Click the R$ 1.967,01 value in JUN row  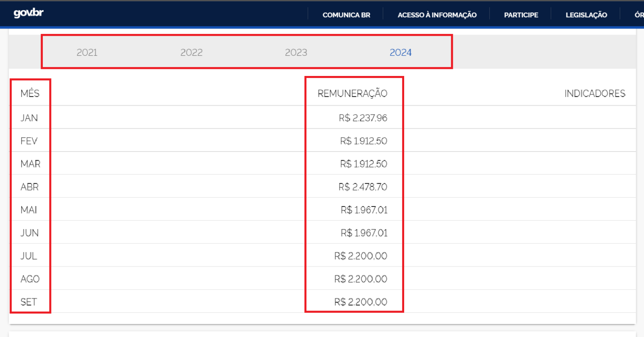coord(364,233)
